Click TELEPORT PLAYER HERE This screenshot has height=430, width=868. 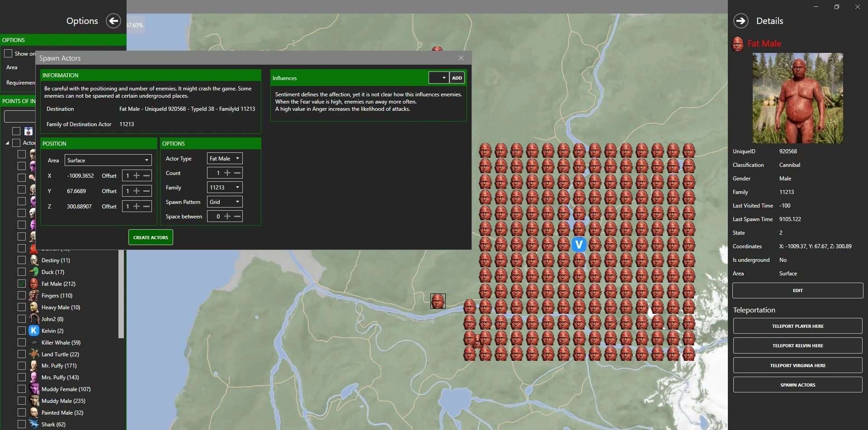tap(797, 326)
